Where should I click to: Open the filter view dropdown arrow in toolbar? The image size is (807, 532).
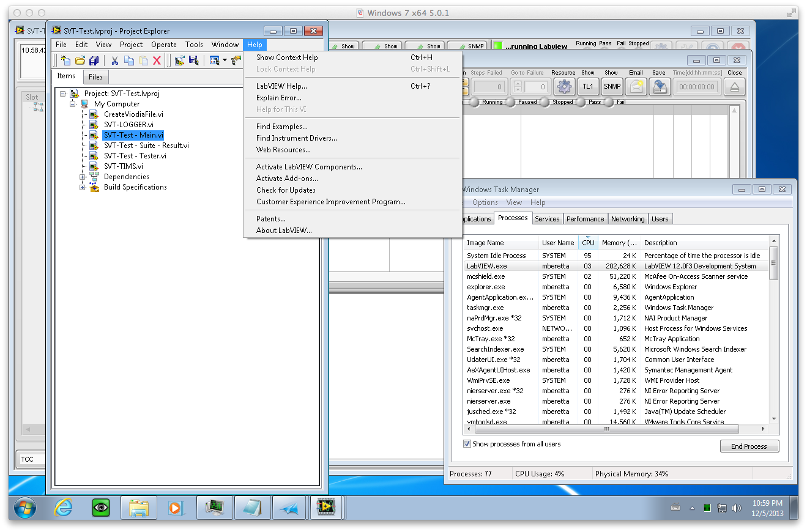[225, 61]
